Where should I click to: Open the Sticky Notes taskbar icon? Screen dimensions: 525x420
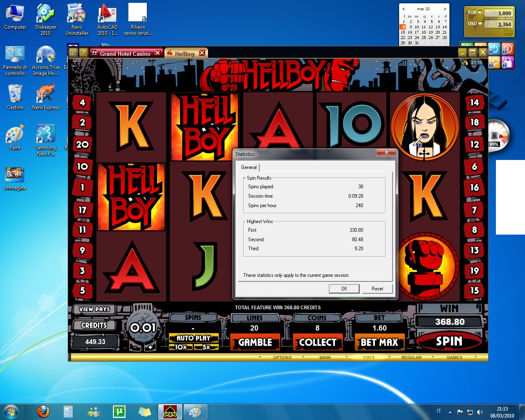tap(144, 411)
